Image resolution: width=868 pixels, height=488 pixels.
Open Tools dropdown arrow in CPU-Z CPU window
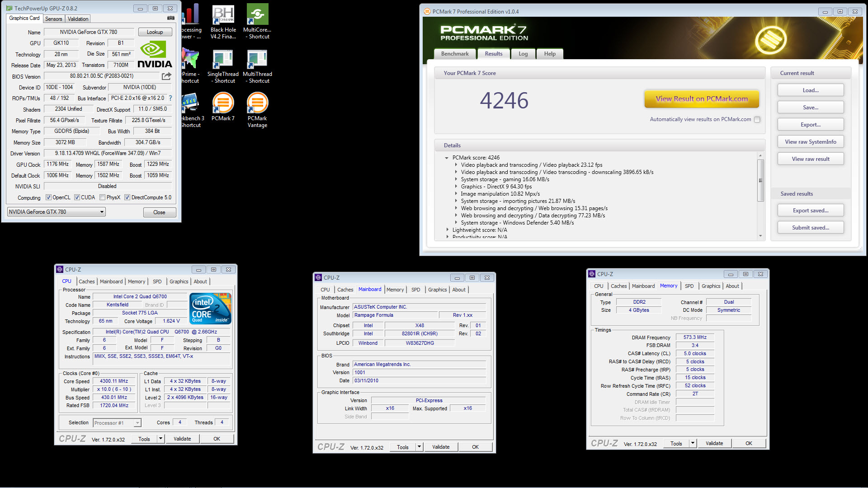click(160, 439)
